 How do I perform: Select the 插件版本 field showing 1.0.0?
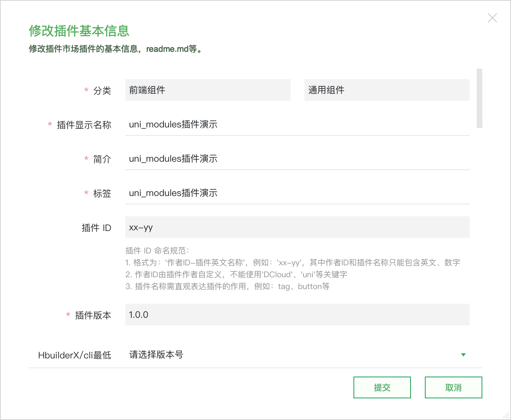297,315
